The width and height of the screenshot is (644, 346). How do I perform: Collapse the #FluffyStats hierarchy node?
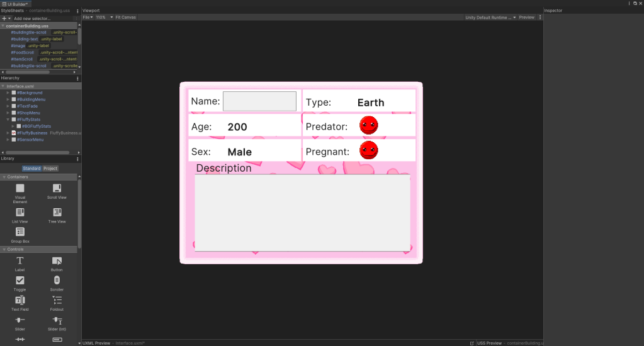coord(8,120)
